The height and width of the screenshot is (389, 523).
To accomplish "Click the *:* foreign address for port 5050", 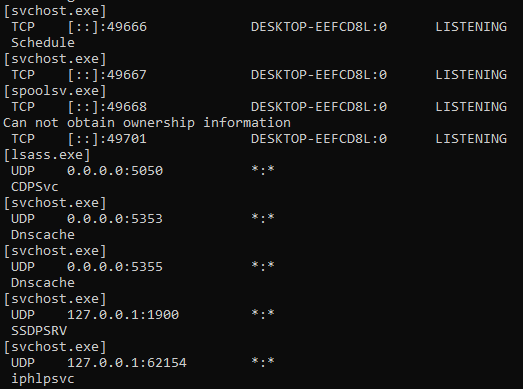I will 263,169.
